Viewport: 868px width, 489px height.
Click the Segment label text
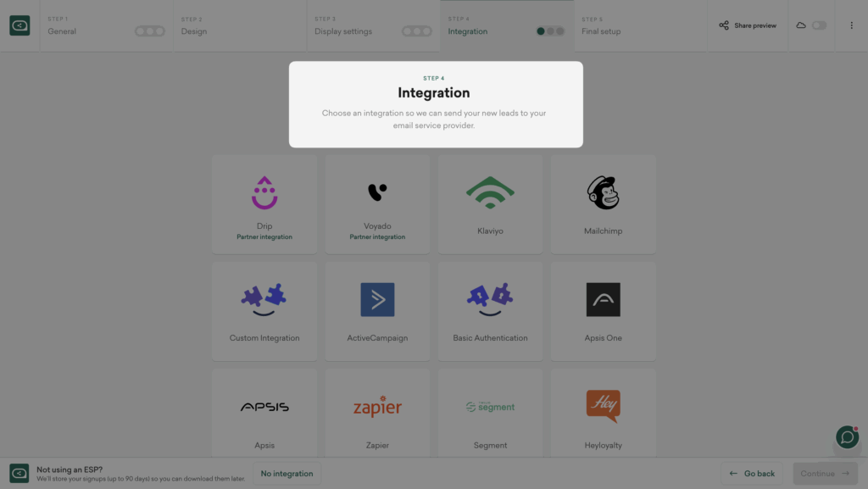[490, 445]
